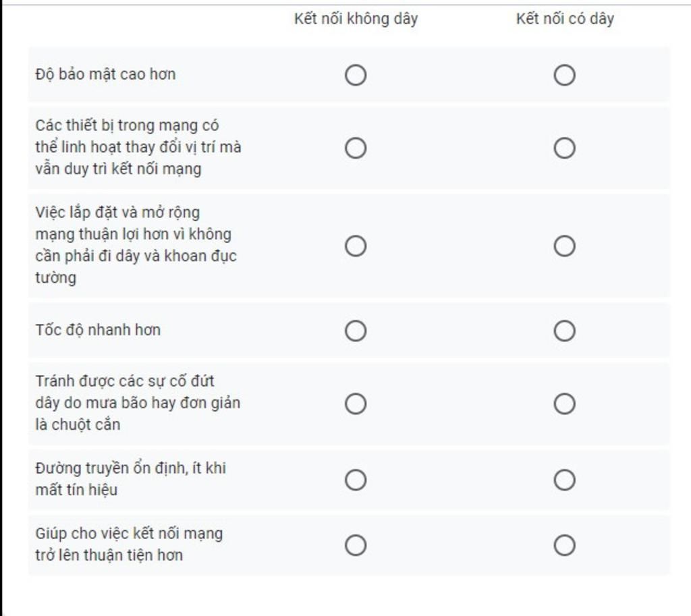691x616 pixels.
Task: Select 'Kết nối có dây' for 'Độ bảo mật cao hơn'
Action: coord(565,75)
